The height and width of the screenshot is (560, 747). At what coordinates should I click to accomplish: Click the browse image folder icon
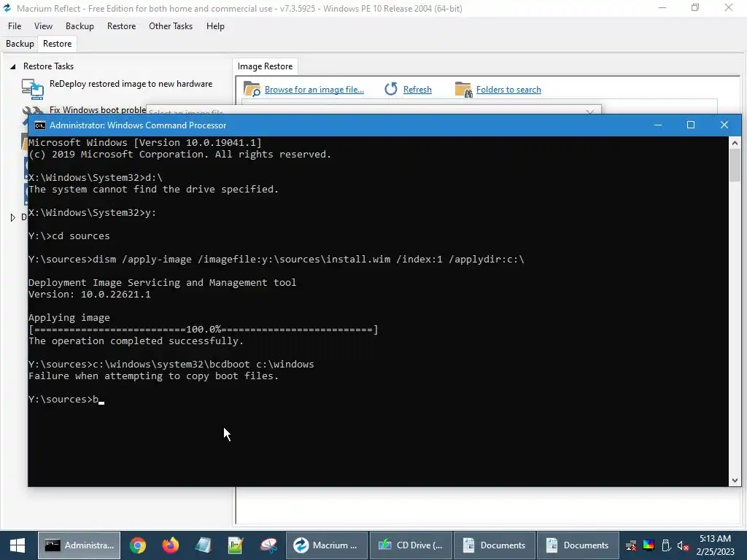pyautogui.click(x=252, y=89)
